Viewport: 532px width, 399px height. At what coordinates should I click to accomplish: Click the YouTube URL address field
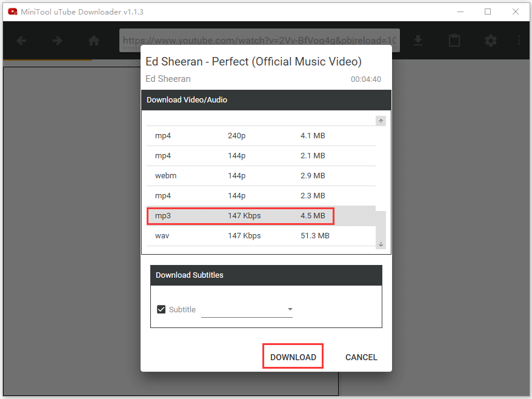[x=259, y=41]
